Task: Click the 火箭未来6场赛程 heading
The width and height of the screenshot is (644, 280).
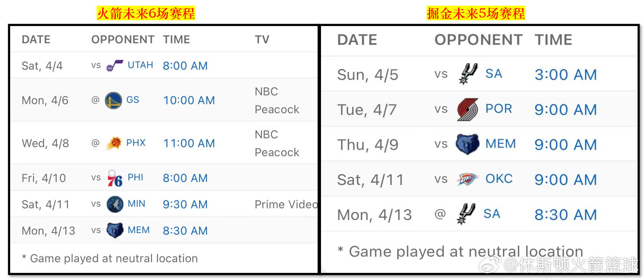Action: click(146, 14)
